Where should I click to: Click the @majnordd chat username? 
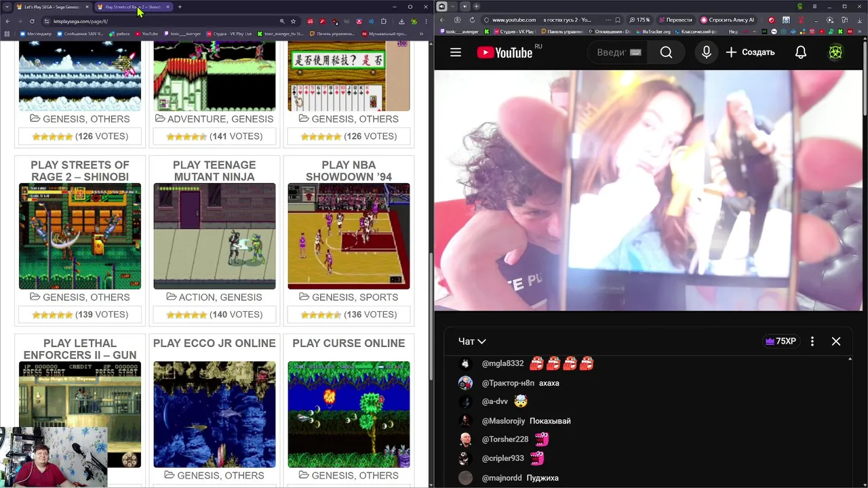pos(502,478)
